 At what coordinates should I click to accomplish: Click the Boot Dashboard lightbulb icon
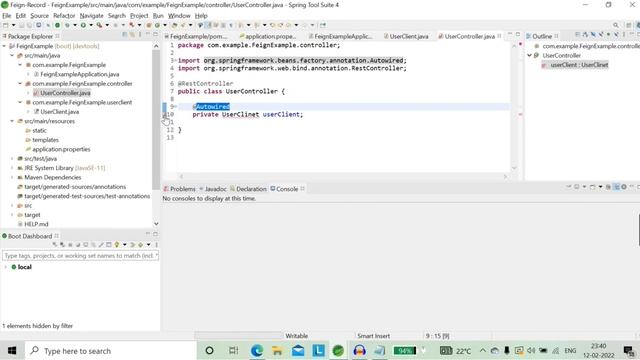116,244
